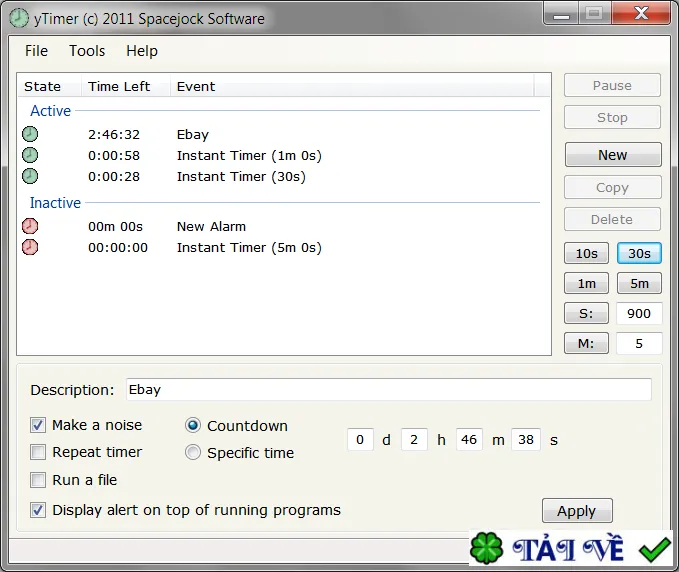Screen dimensions: 679x572
Task: Edit the Description field containing Ebay
Action: 388,389
